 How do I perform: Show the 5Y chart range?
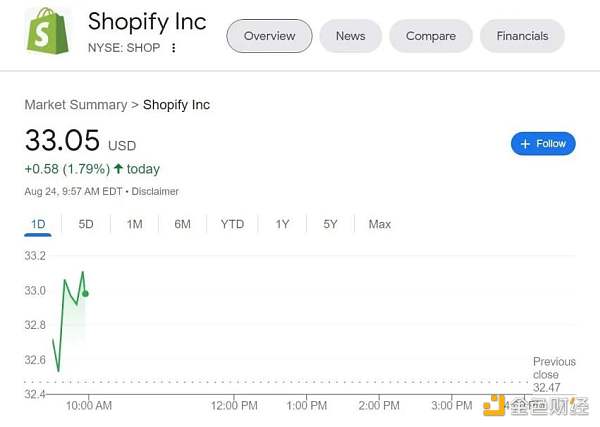pos(330,224)
